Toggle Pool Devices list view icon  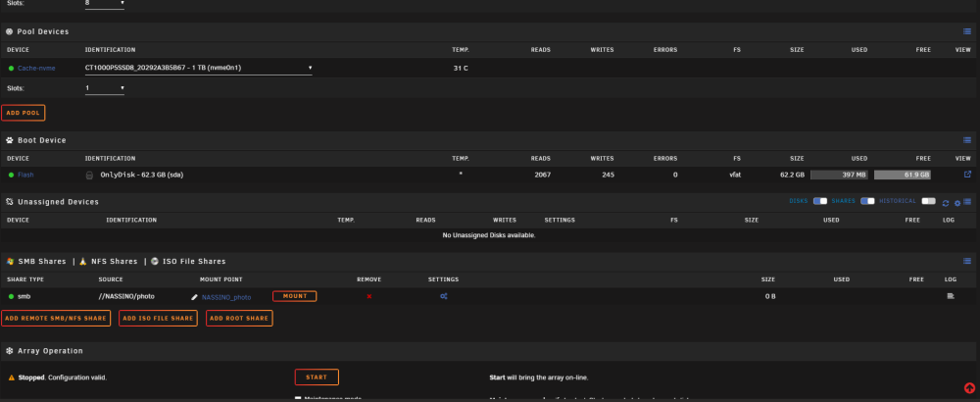coord(967,31)
